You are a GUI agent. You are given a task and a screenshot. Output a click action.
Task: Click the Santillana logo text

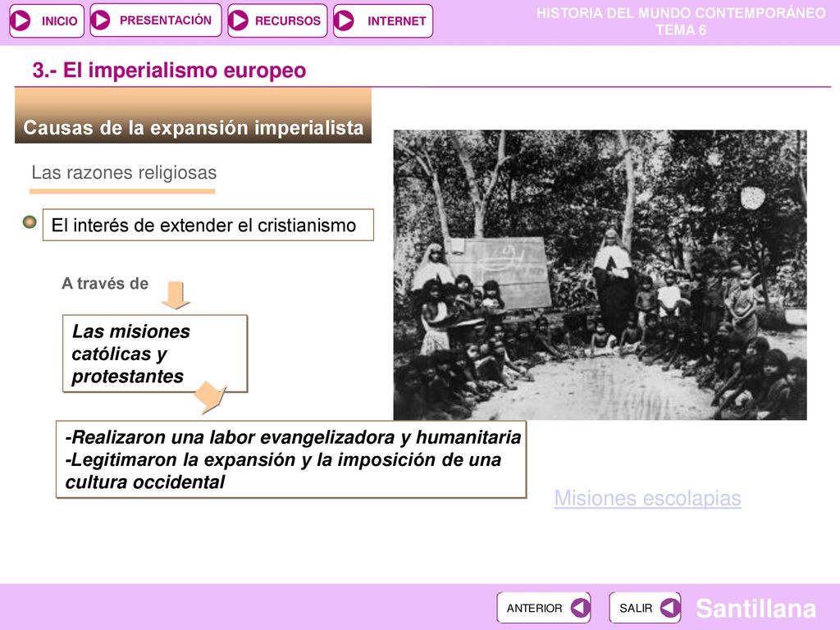(756, 609)
